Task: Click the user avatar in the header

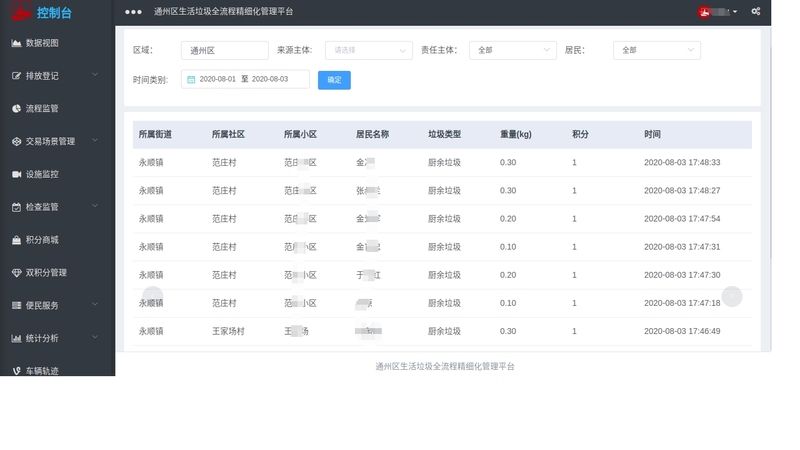Action: point(705,12)
